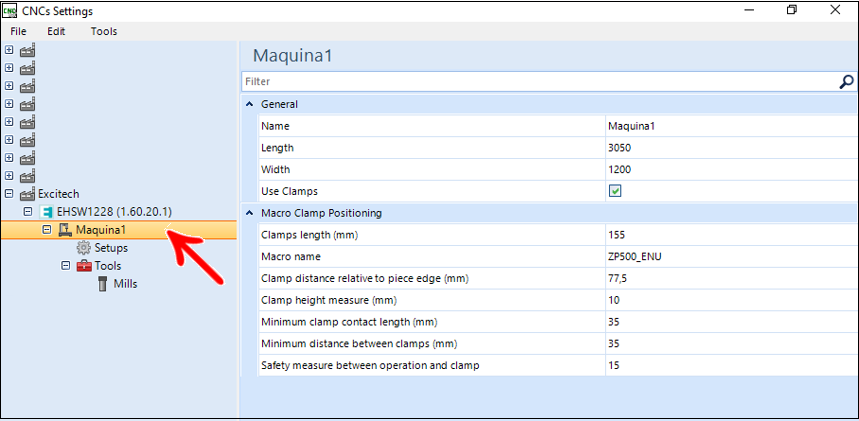Open the Tools menu in menu bar
The width and height of the screenshot is (859, 421).
tap(104, 31)
